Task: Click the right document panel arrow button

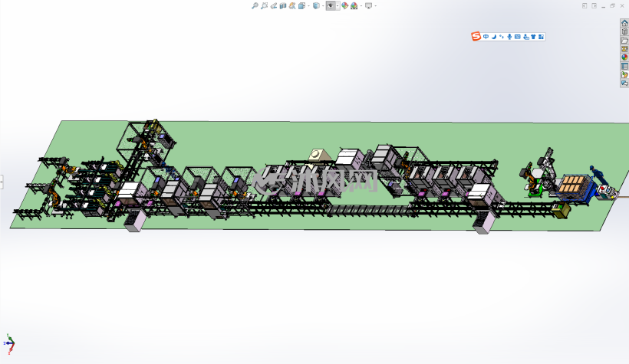Action: tap(594, 5)
